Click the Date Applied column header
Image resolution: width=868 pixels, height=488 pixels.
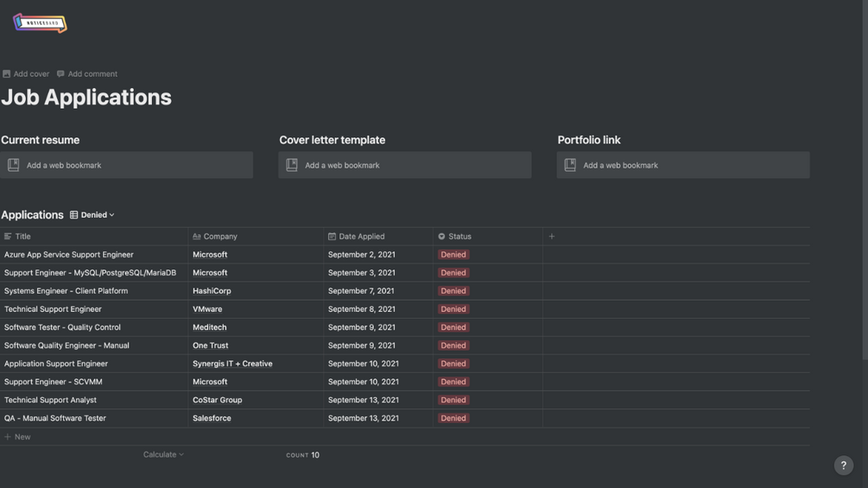click(x=361, y=236)
